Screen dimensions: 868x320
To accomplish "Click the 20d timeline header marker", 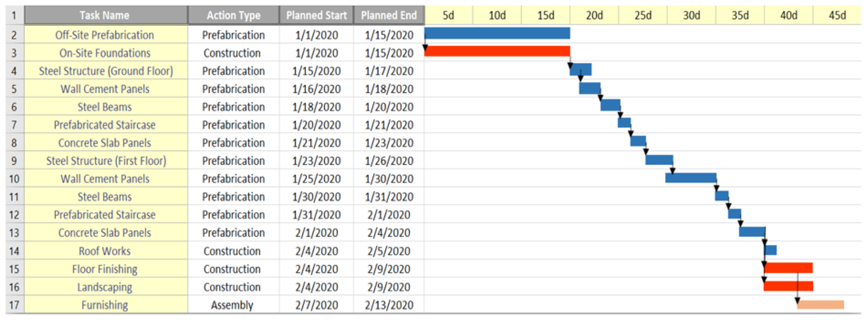I will (594, 15).
